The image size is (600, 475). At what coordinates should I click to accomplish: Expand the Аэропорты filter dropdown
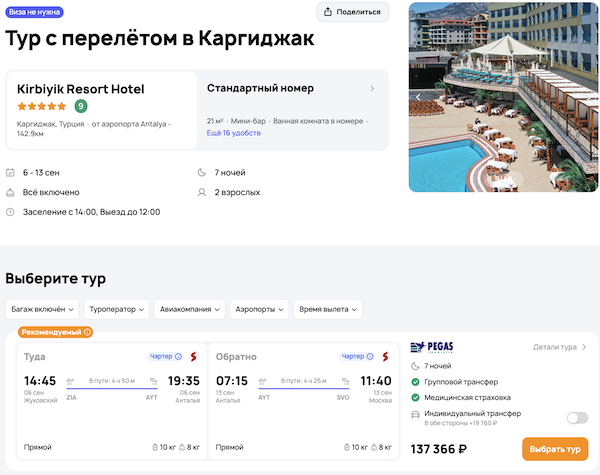click(x=259, y=309)
